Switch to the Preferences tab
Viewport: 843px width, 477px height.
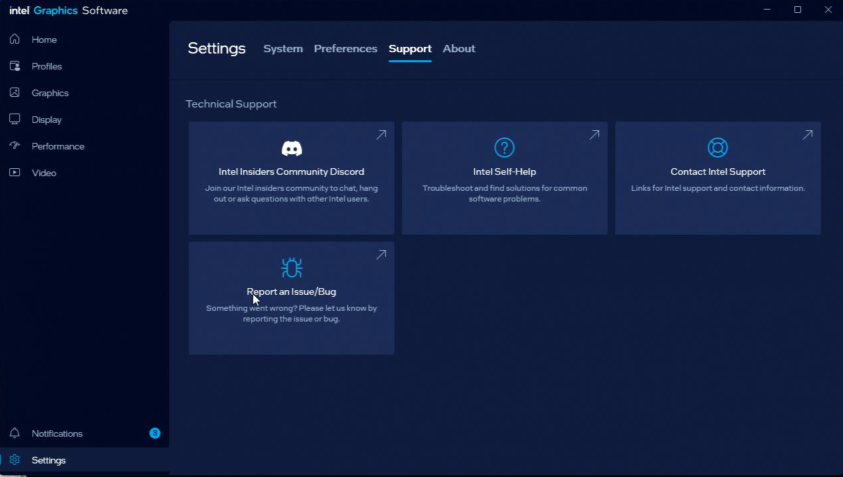coord(345,48)
